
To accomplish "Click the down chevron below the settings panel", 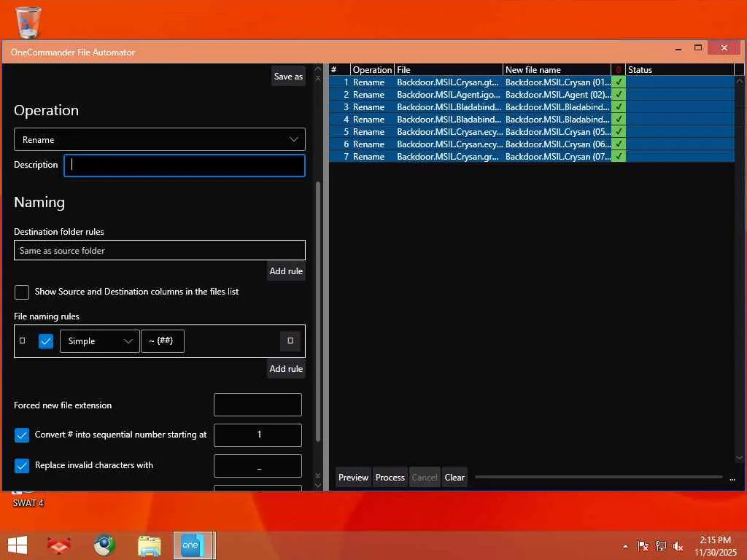I will [318, 485].
